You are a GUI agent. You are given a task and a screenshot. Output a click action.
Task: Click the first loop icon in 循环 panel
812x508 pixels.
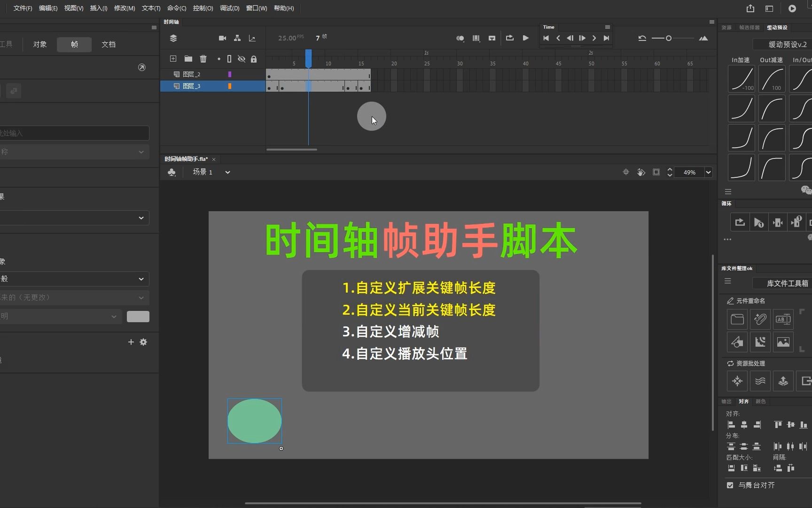pyautogui.click(x=740, y=222)
